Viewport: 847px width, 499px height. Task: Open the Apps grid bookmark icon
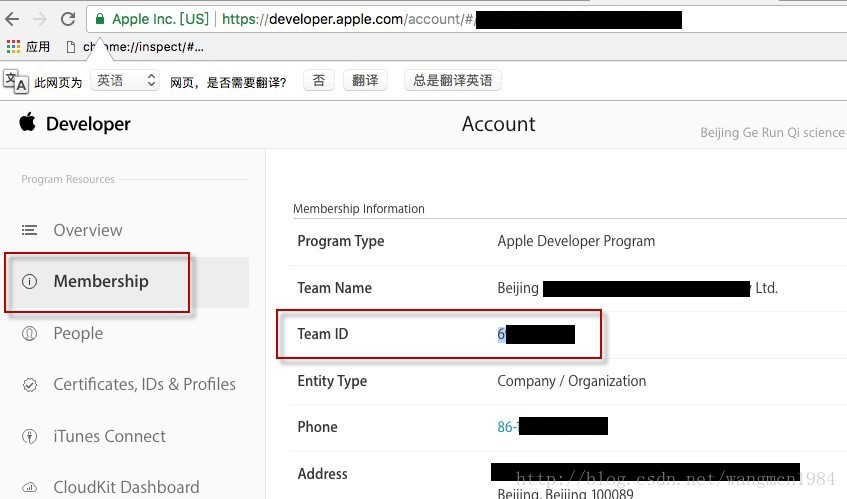(13, 47)
